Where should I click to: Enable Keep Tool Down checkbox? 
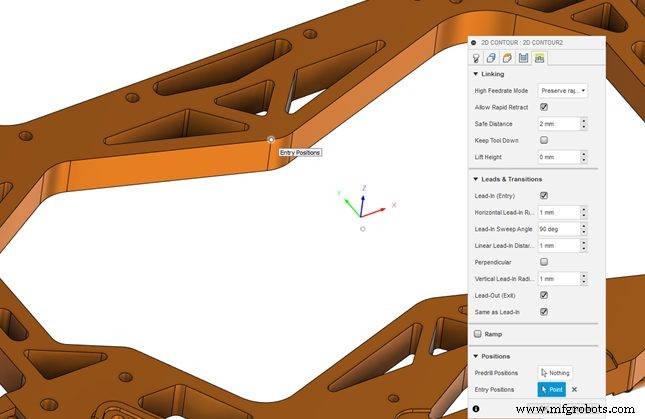tap(544, 140)
